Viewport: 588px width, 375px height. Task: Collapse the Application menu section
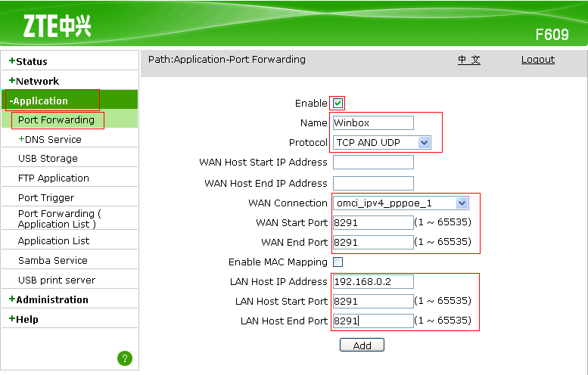[x=39, y=101]
